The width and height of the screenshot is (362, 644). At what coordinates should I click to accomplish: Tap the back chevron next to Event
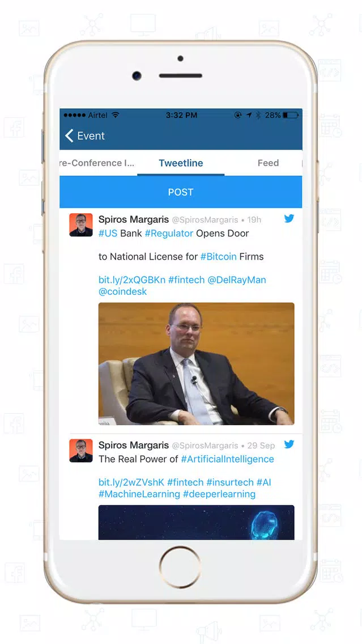(69, 135)
